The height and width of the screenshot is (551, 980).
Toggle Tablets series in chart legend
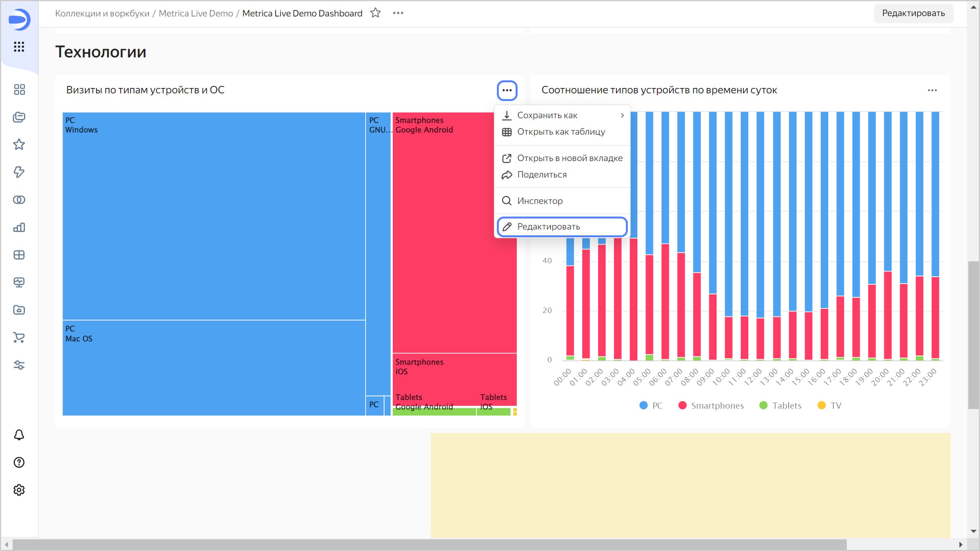[x=780, y=406]
